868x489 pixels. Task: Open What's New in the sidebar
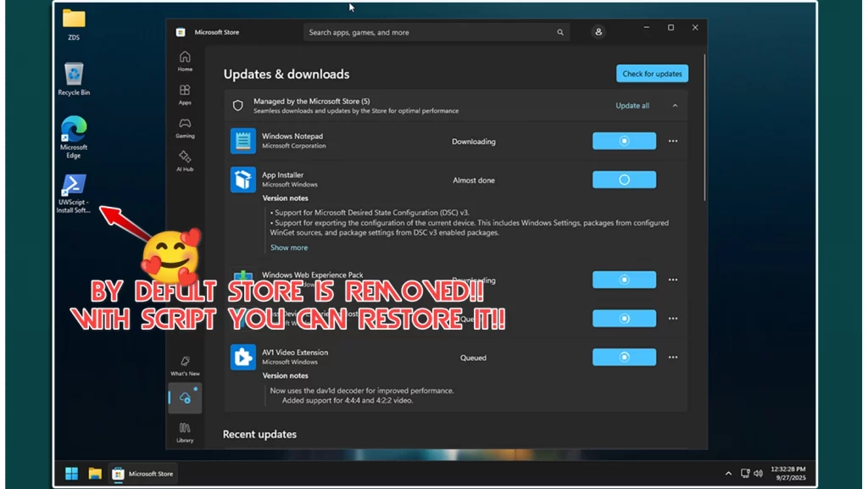pos(185,365)
